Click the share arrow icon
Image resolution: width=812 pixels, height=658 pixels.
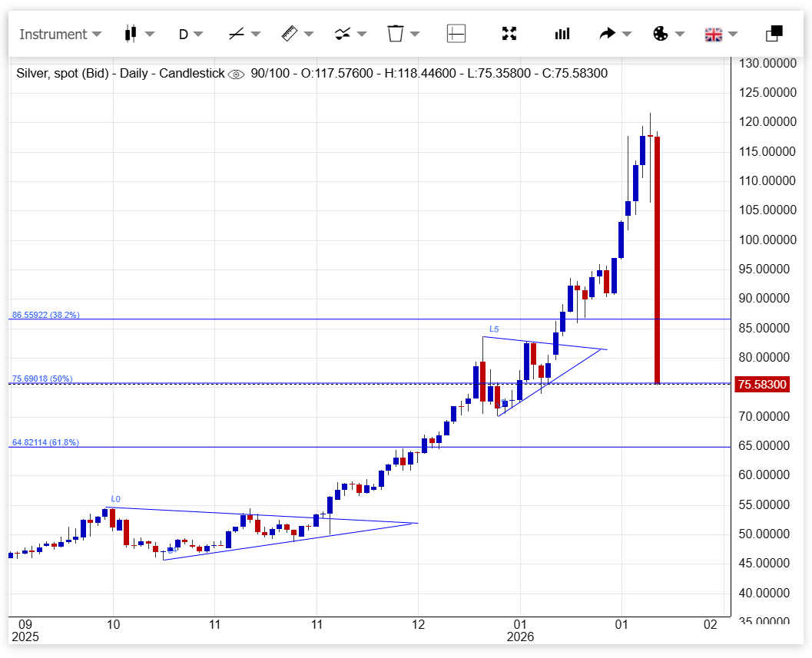[x=608, y=34]
